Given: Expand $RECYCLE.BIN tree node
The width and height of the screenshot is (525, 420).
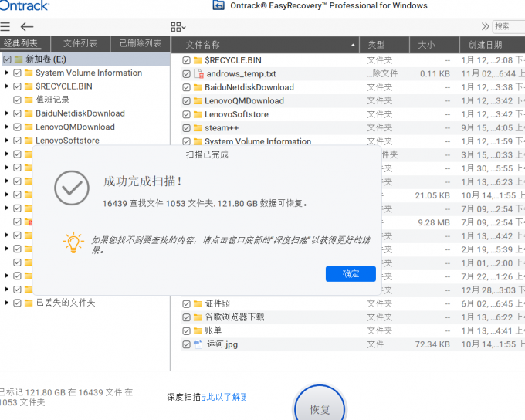Looking at the screenshot, I should click(6, 86).
